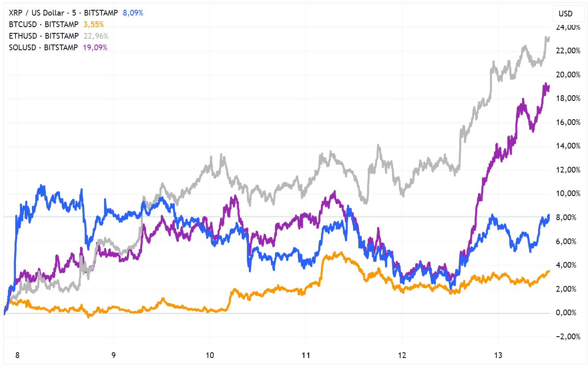588x370 pixels.
Task: Click the −2,00% price scale label
Action: (x=567, y=337)
